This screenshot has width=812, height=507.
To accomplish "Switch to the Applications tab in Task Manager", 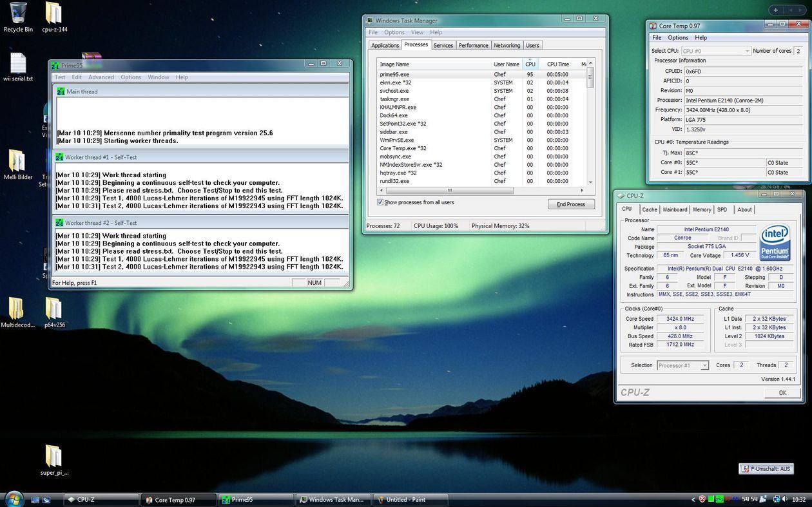I will pyautogui.click(x=385, y=46).
